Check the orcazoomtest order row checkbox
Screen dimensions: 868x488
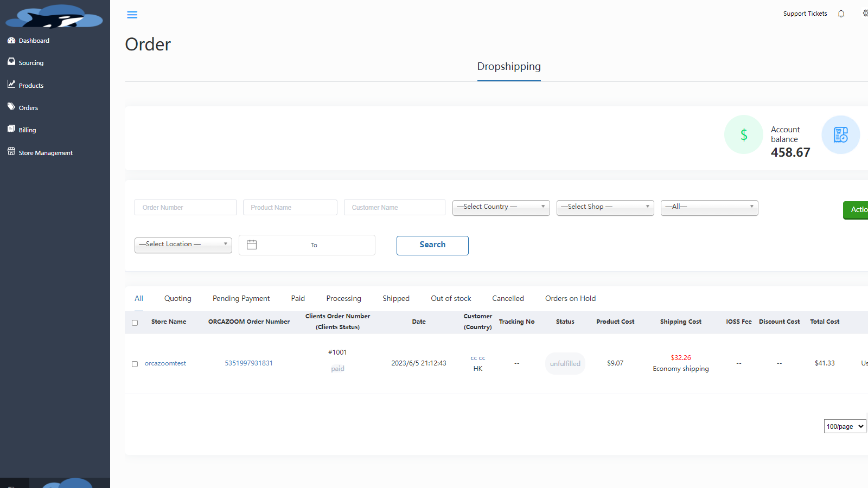tap(135, 364)
